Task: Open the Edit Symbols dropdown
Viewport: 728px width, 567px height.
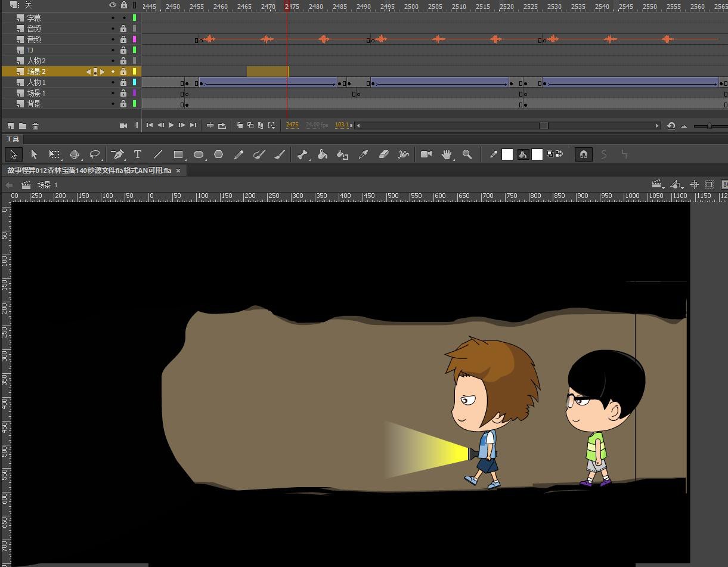Action: tap(677, 185)
